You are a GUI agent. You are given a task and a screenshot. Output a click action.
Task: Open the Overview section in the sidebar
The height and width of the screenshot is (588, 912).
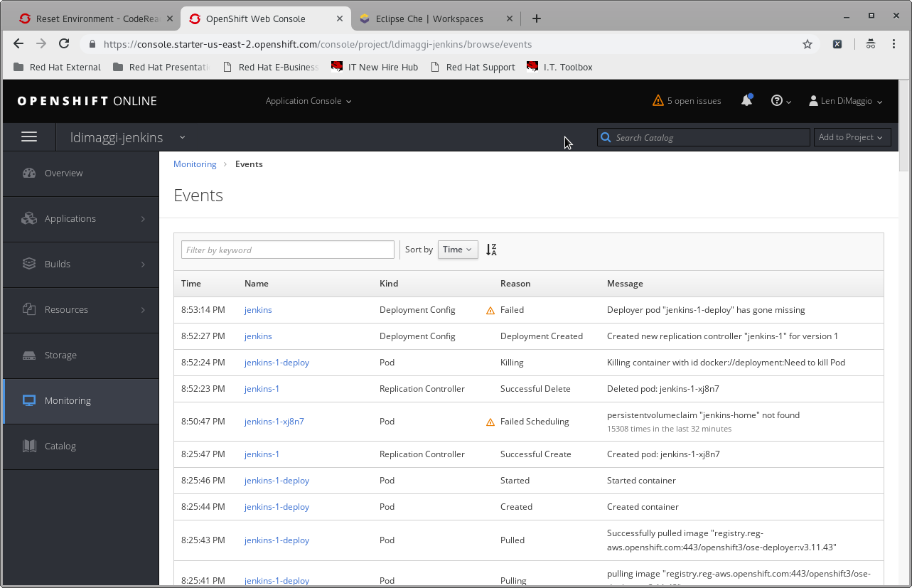63,173
